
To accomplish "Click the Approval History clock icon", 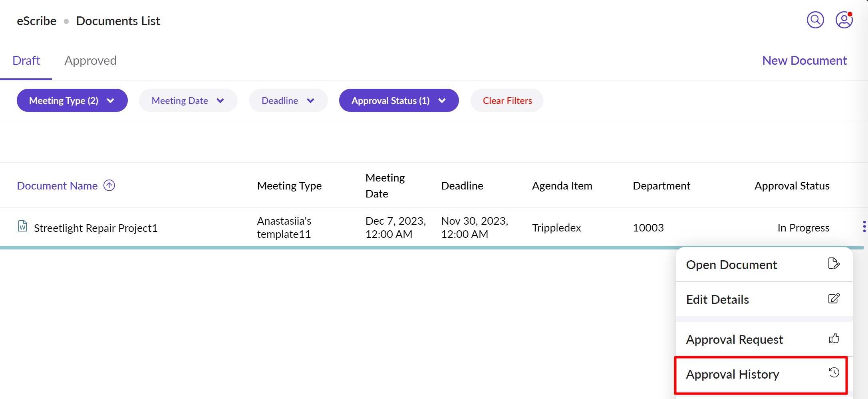I will 834,373.
